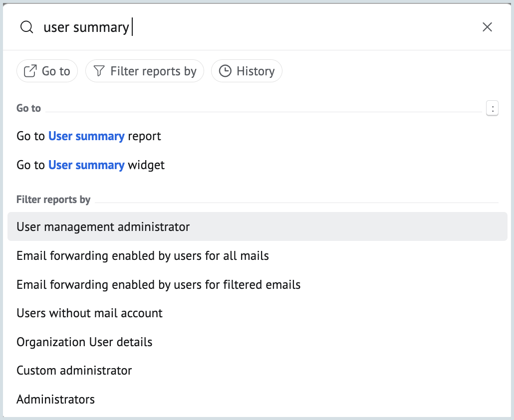Click the magnifying glass search icon
Viewport: 514px width, 420px height.
26,27
